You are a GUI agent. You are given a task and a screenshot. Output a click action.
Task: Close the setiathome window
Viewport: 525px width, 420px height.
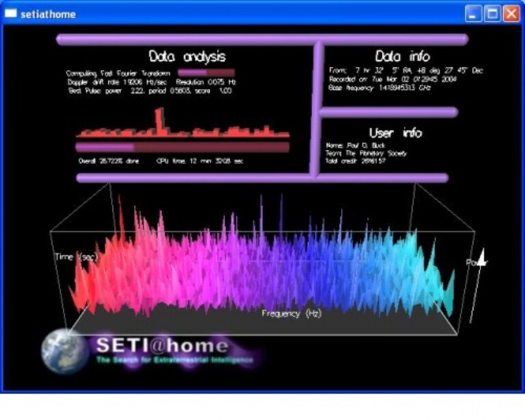pyautogui.click(x=511, y=14)
